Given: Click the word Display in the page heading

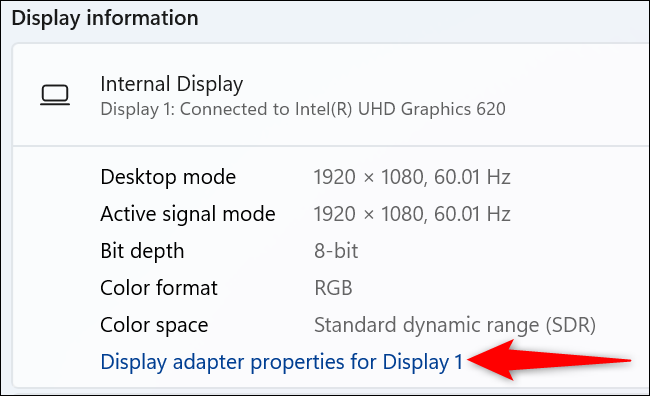Looking at the screenshot, I should tap(46, 19).
